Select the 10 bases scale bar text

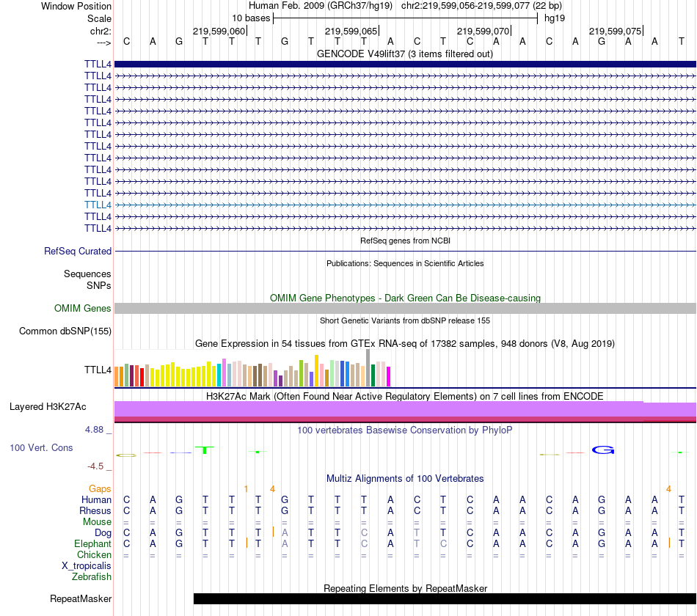click(251, 18)
